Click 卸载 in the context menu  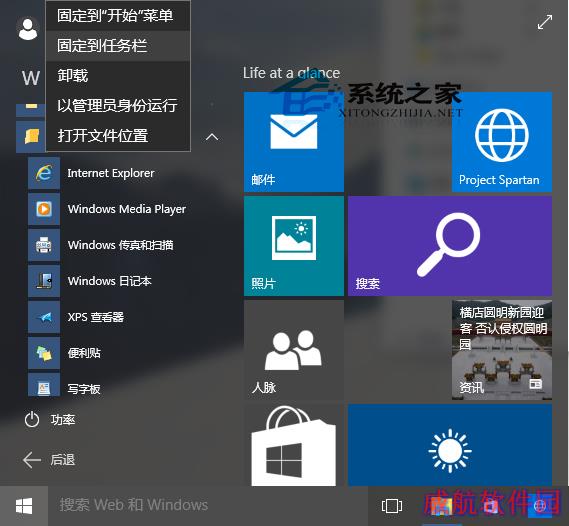click(x=118, y=76)
